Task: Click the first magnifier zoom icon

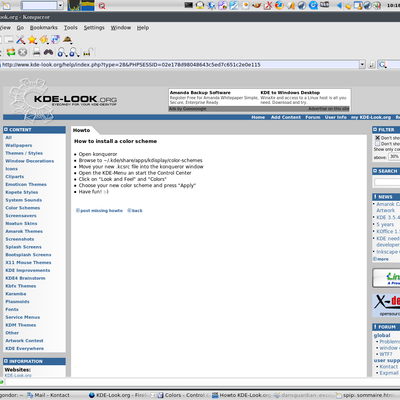Action: [x=62, y=52]
